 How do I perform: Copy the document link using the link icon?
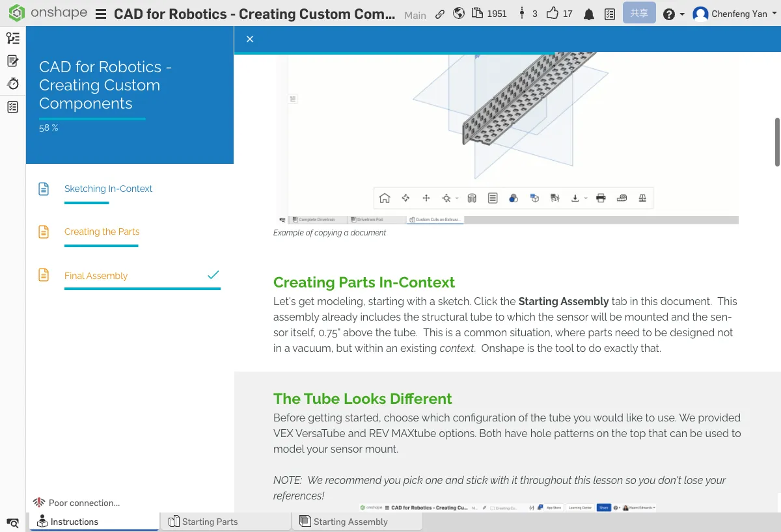(440, 13)
